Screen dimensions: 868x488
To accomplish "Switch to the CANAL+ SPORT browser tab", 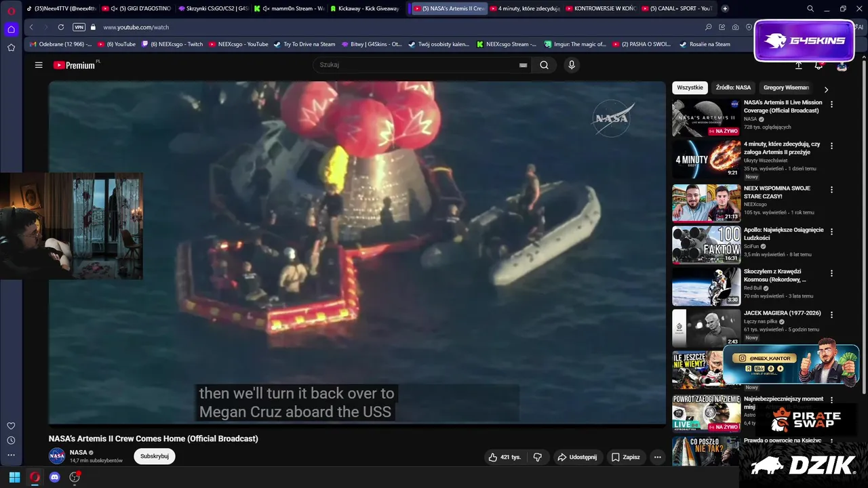I will tap(677, 9).
